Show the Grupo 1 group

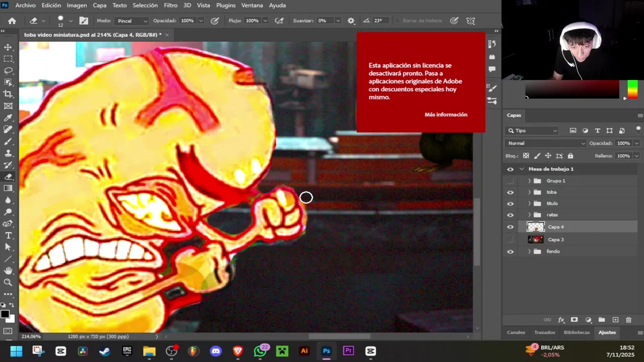point(510,181)
